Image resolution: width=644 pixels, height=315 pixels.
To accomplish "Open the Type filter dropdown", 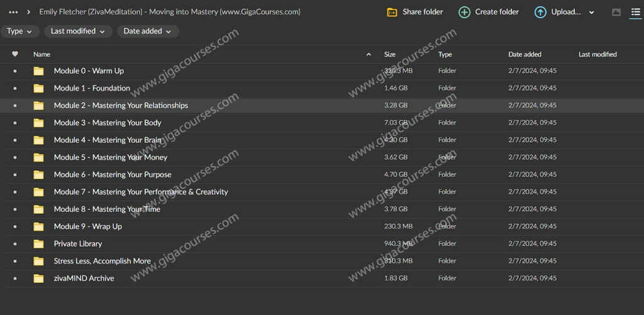I will point(20,31).
